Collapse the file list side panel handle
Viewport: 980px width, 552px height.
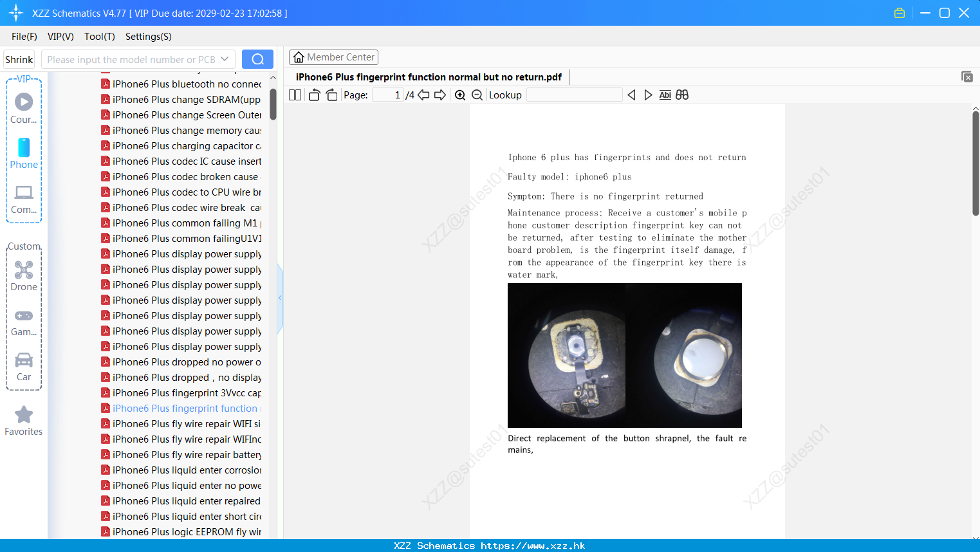click(280, 298)
